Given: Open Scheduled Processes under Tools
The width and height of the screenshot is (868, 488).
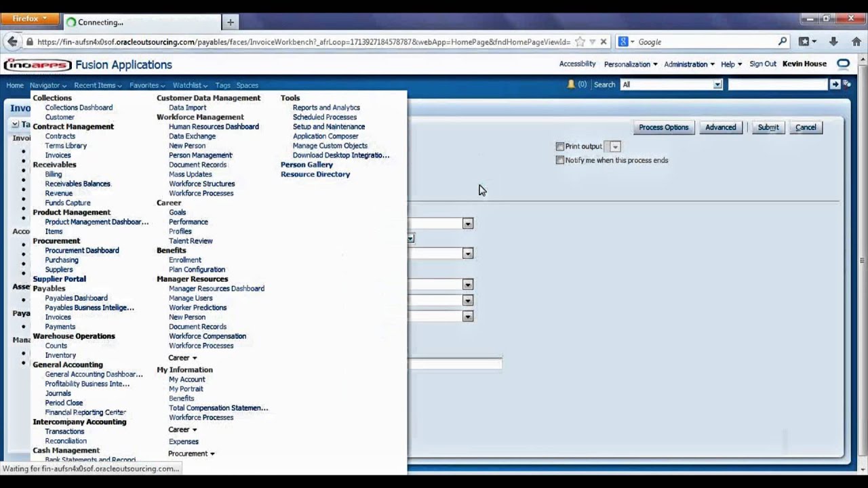Looking at the screenshot, I should 325,117.
